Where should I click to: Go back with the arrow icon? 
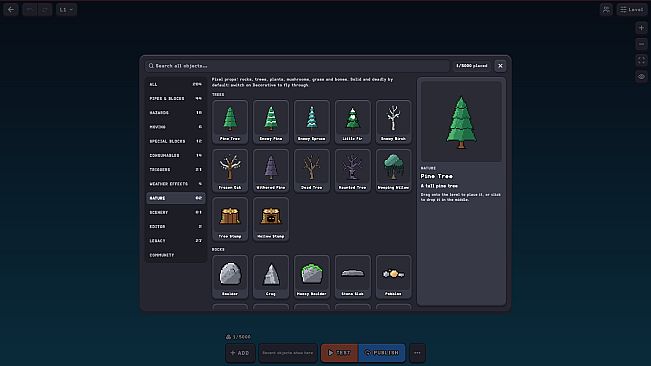[x=11, y=10]
